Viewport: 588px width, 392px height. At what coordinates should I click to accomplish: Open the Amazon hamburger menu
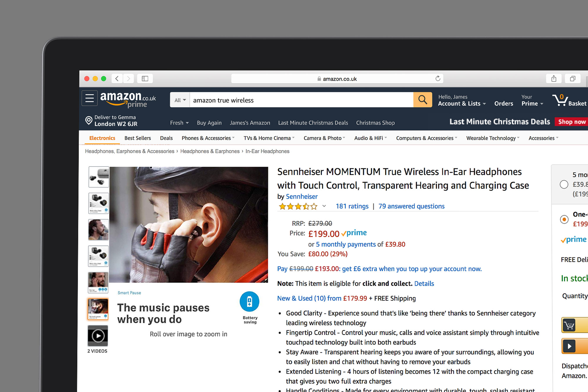click(90, 98)
